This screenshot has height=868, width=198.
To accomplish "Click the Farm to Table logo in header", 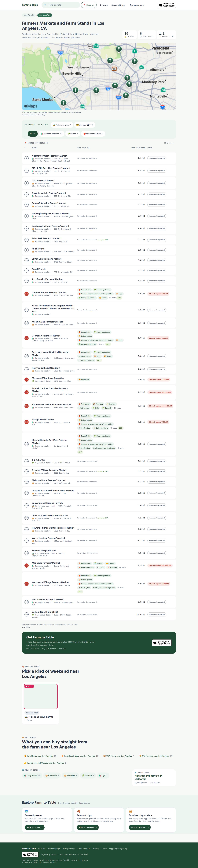I will click(30, 5).
